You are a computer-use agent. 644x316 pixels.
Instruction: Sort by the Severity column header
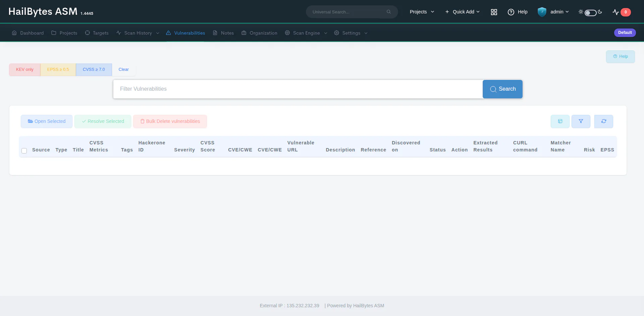pyautogui.click(x=184, y=150)
